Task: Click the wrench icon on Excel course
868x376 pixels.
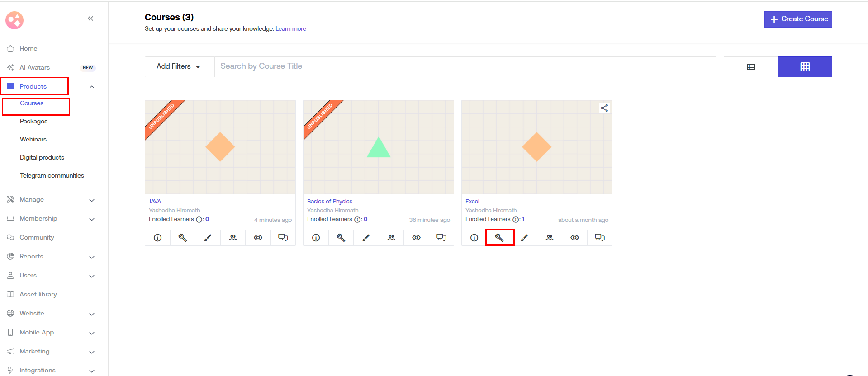Action: click(499, 238)
